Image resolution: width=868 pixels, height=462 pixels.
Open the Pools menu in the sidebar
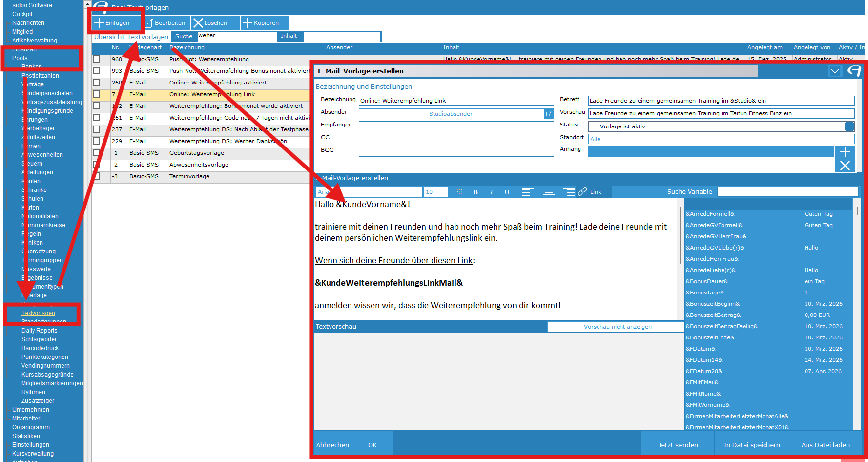tap(20, 58)
